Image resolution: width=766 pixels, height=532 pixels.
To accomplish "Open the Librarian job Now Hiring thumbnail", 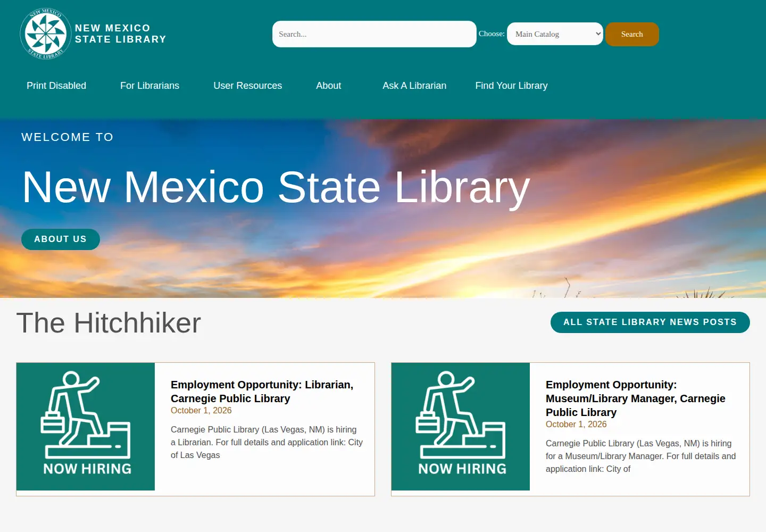I will click(86, 427).
